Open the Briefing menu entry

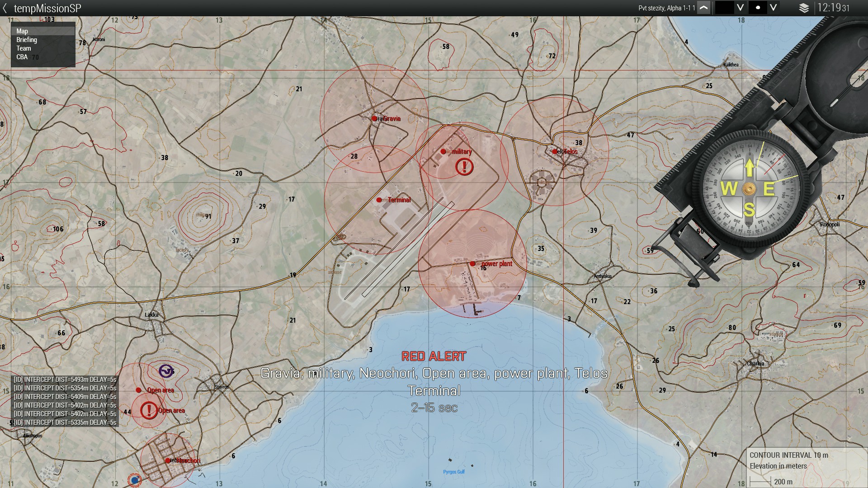tap(27, 40)
